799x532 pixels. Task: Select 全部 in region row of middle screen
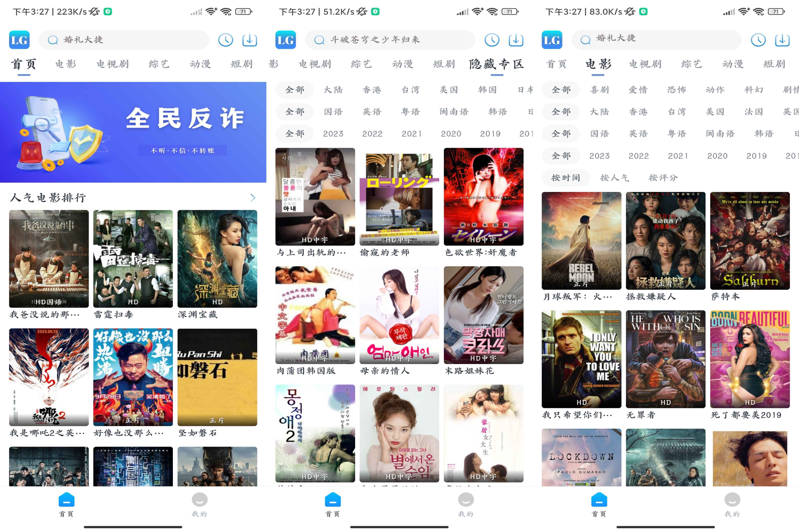295,90
